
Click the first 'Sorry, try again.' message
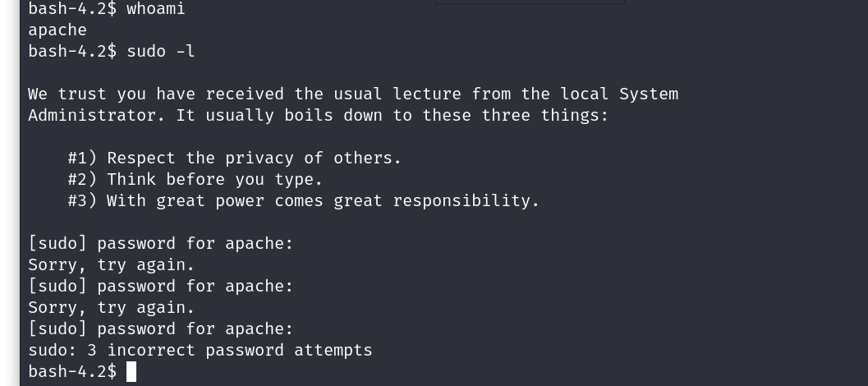(112, 265)
